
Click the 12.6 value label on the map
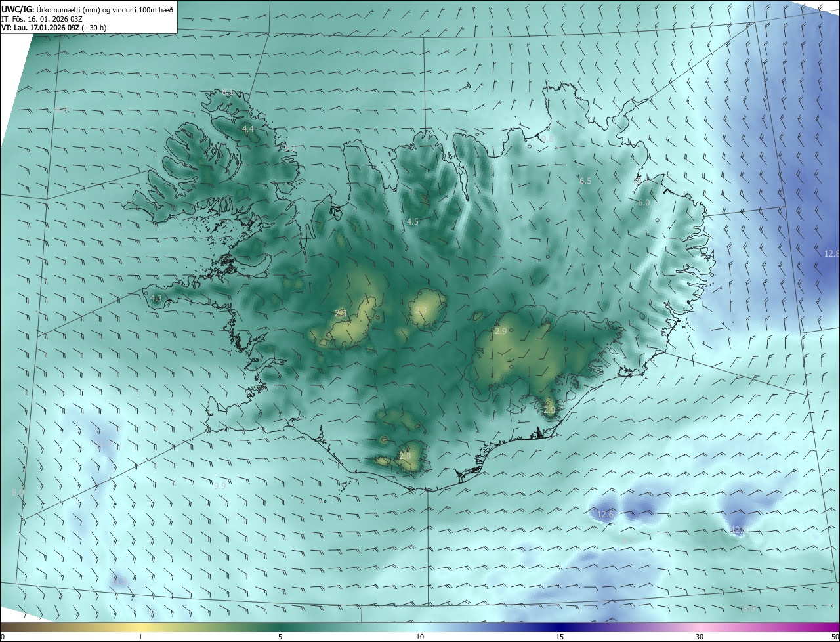[x=605, y=514]
